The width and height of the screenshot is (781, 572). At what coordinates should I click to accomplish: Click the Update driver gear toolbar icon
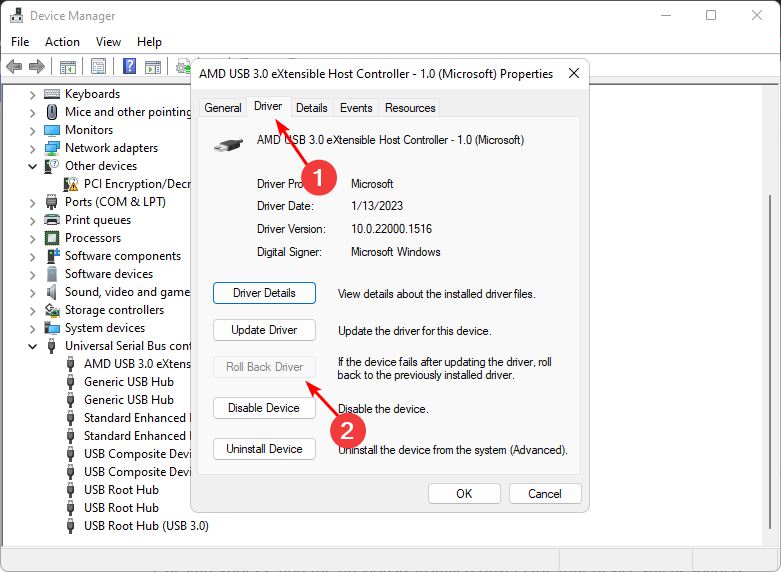pos(183,66)
